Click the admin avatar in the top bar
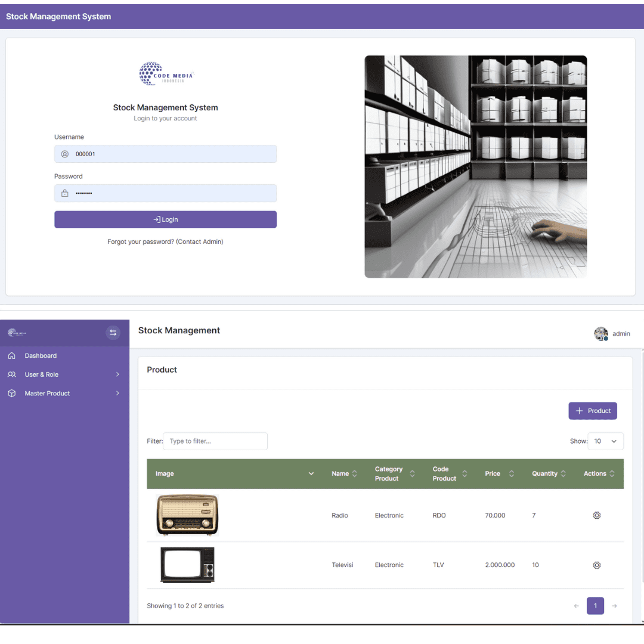Image resolution: width=644 pixels, height=644 pixels. [x=601, y=333]
